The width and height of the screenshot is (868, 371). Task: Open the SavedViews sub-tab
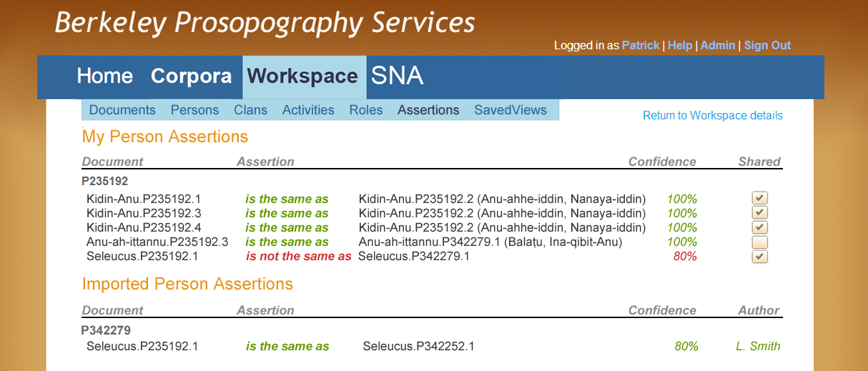point(511,110)
